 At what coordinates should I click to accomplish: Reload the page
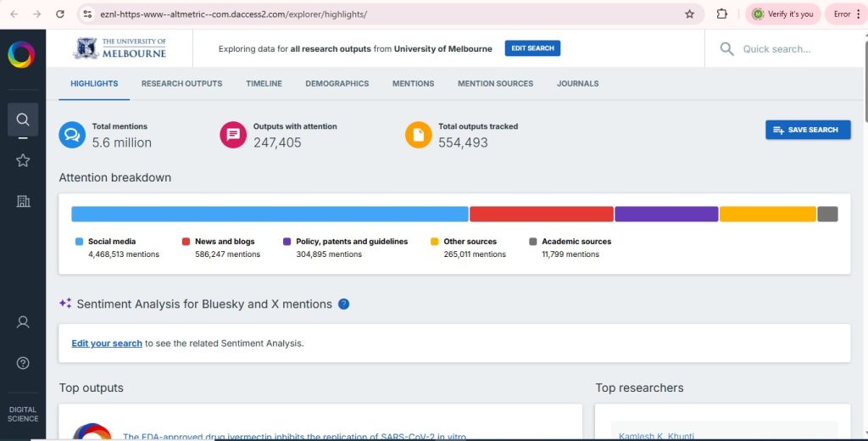click(x=60, y=14)
